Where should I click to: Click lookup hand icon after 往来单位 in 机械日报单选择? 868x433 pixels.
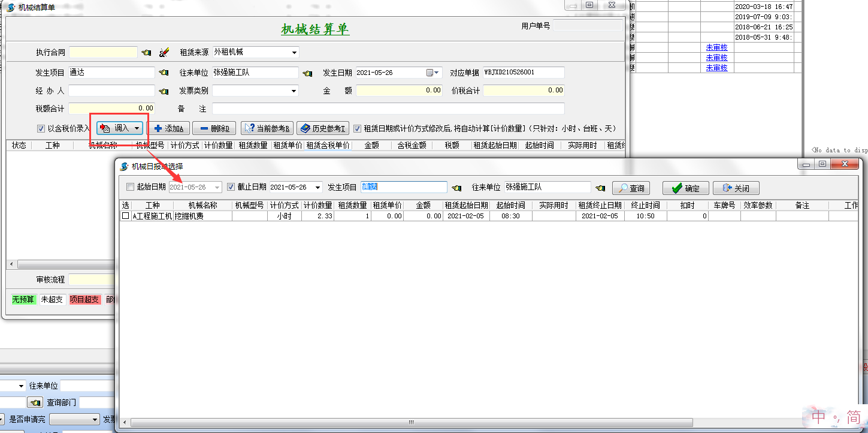[600, 188]
